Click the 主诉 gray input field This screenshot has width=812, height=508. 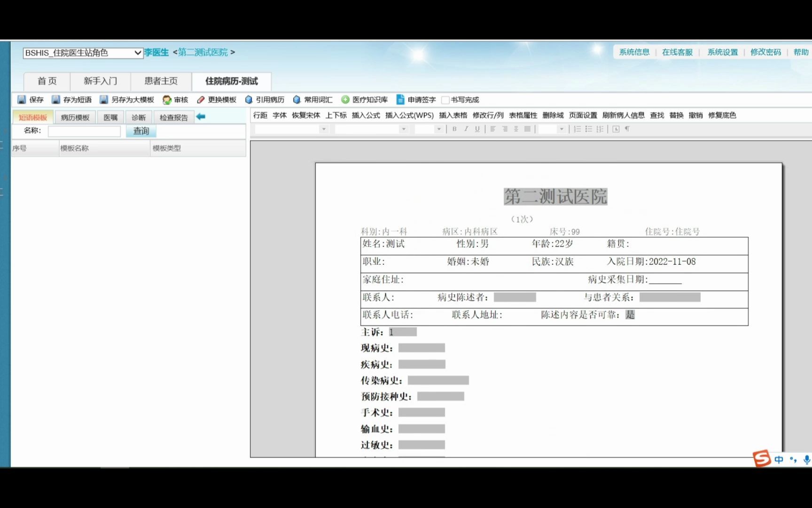click(x=403, y=332)
